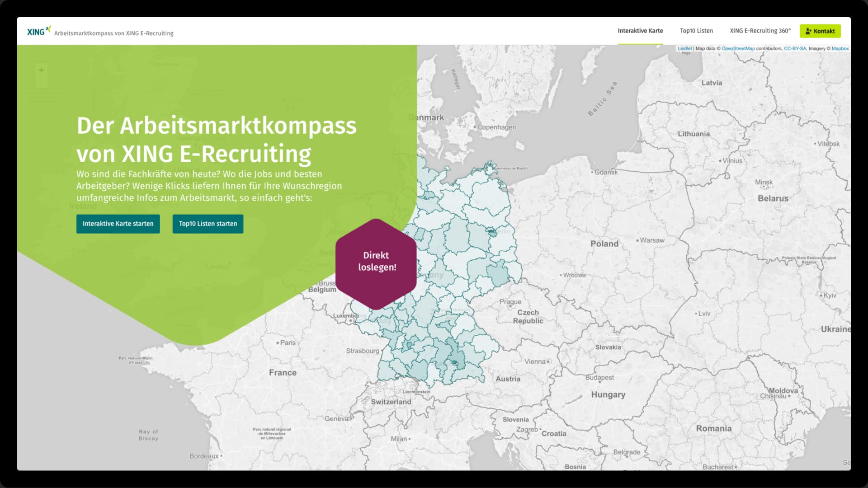Image resolution: width=868 pixels, height=488 pixels.
Task: Click the Austria country label
Action: (x=508, y=379)
